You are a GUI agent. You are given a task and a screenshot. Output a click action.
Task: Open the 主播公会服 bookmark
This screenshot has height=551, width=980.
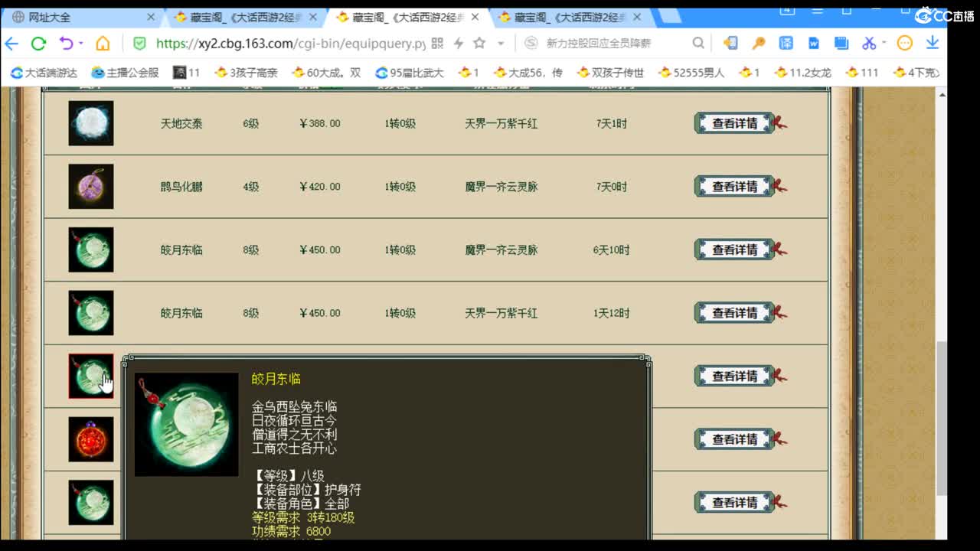(125, 73)
